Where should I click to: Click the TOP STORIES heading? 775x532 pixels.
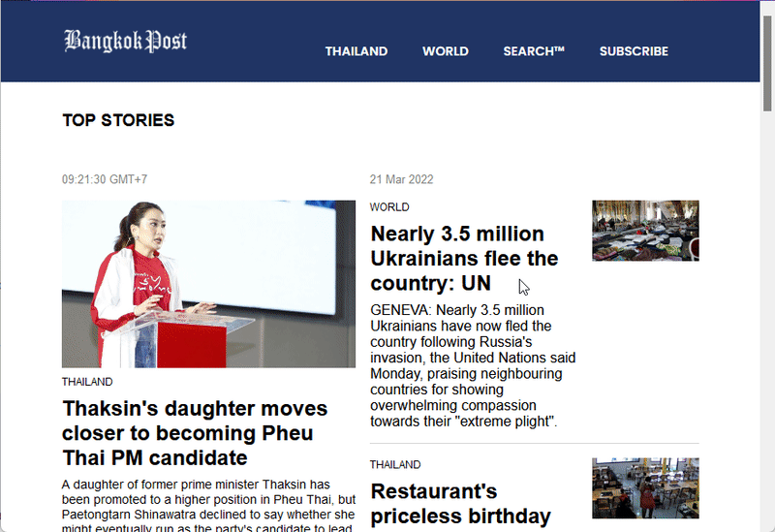point(118,120)
